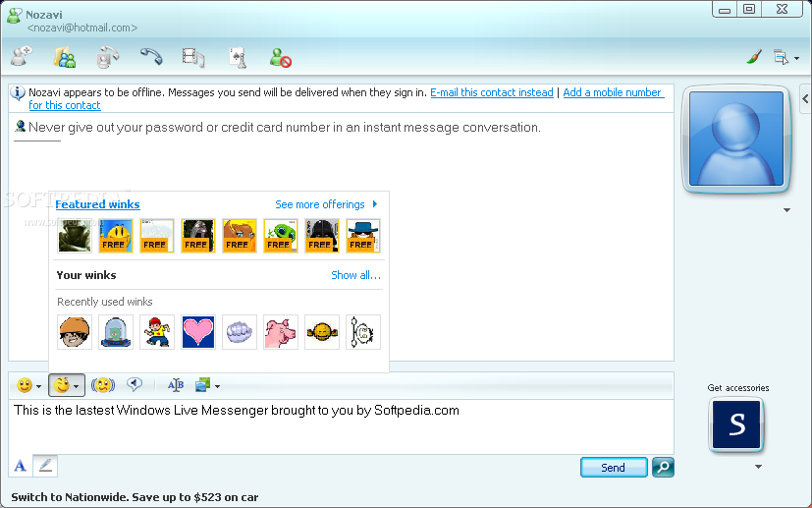Click Show all winks link
812x508 pixels.
[355, 275]
